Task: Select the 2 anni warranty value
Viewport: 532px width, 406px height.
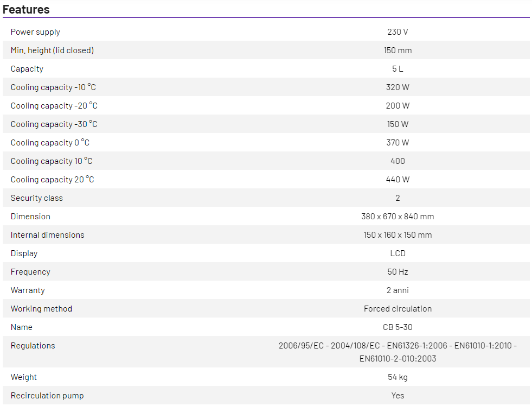Action: coord(398,290)
